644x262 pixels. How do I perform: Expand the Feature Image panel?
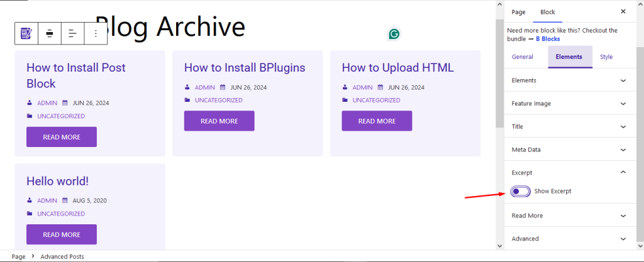pyautogui.click(x=570, y=104)
